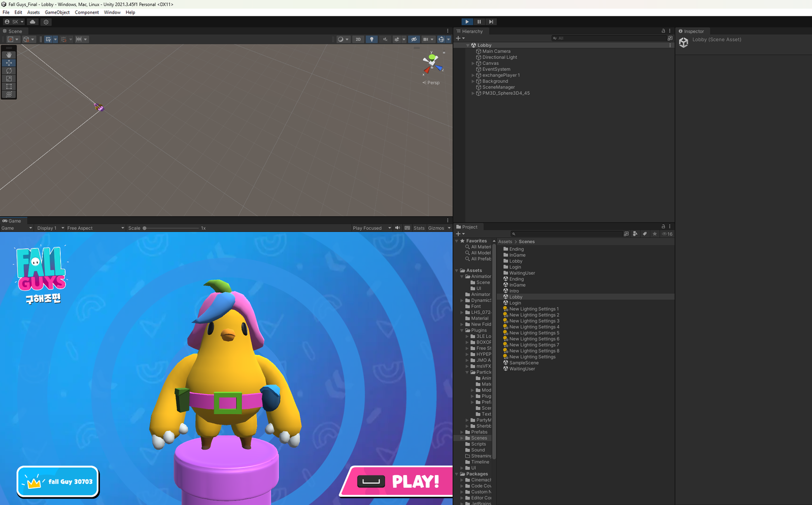Open tool handle pivot dropdown
This screenshot has height=505, width=812.
click(13, 39)
